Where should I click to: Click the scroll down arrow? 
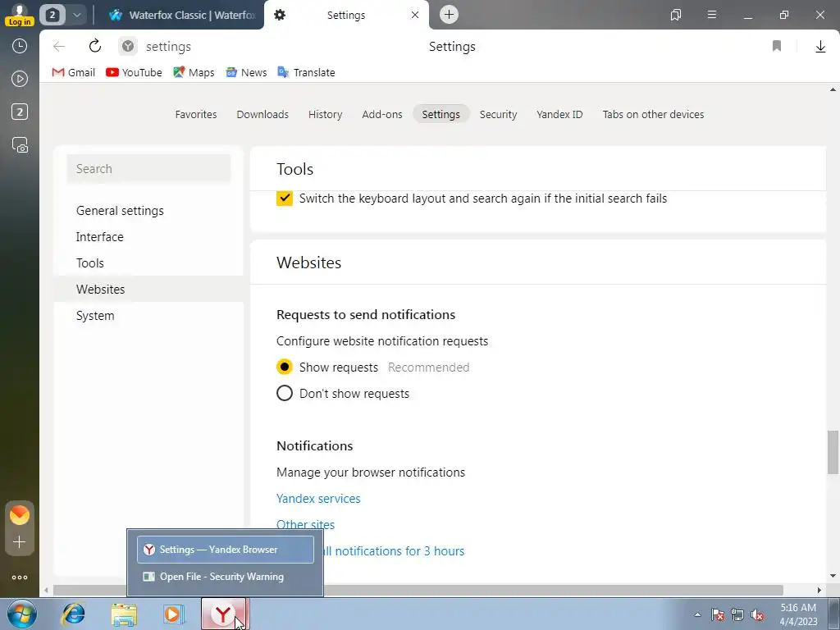tap(833, 576)
